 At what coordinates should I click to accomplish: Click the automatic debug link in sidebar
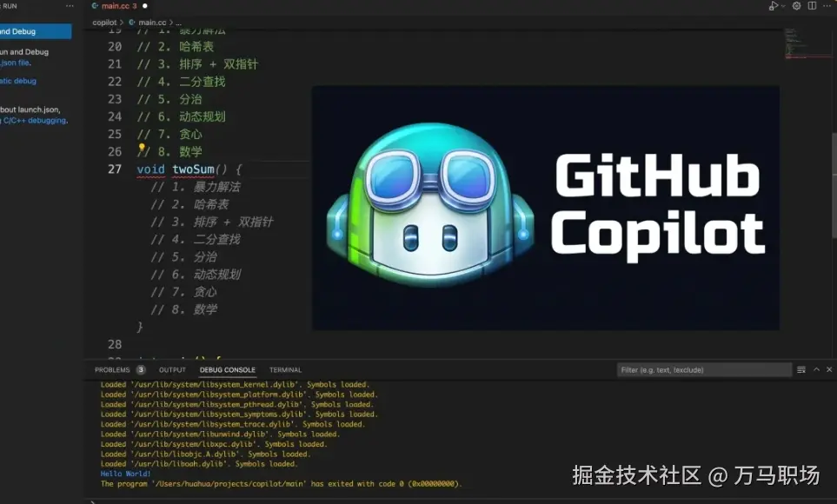(18, 81)
